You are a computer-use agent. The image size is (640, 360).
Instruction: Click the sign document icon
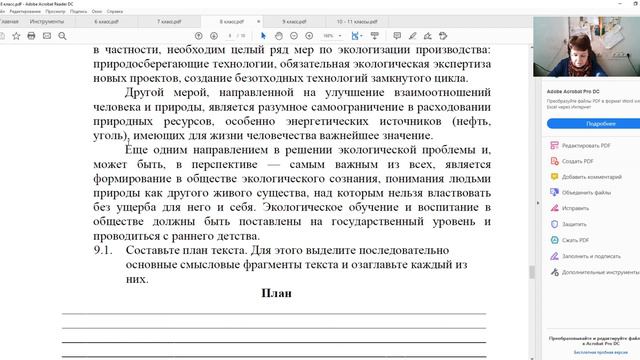pyautogui.click(x=428, y=36)
